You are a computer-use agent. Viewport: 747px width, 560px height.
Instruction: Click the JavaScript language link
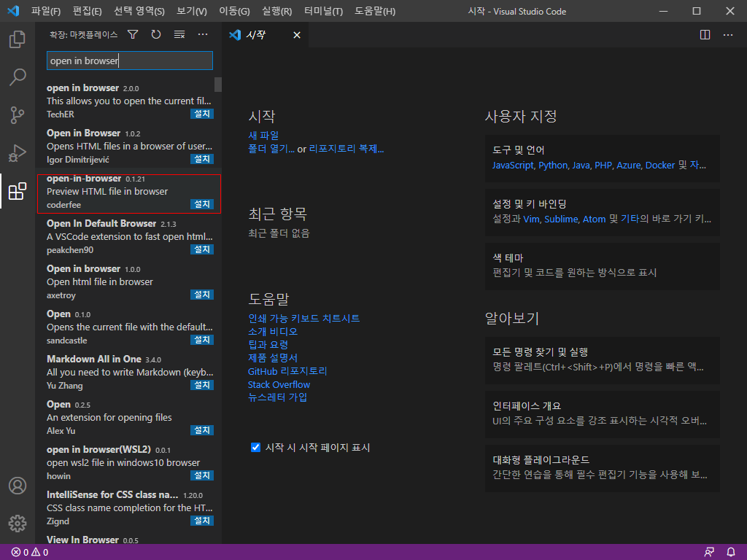point(513,166)
